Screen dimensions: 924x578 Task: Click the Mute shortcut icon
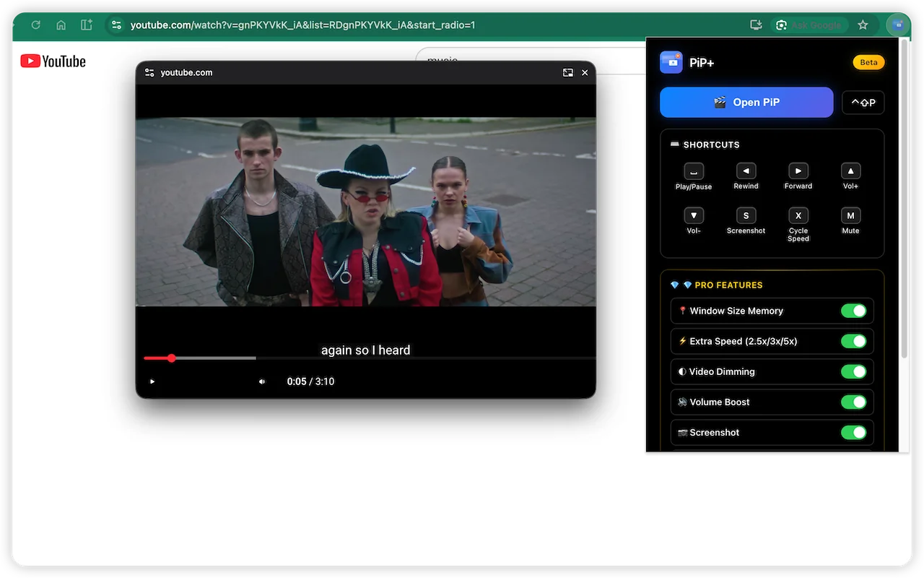pyautogui.click(x=850, y=215)
